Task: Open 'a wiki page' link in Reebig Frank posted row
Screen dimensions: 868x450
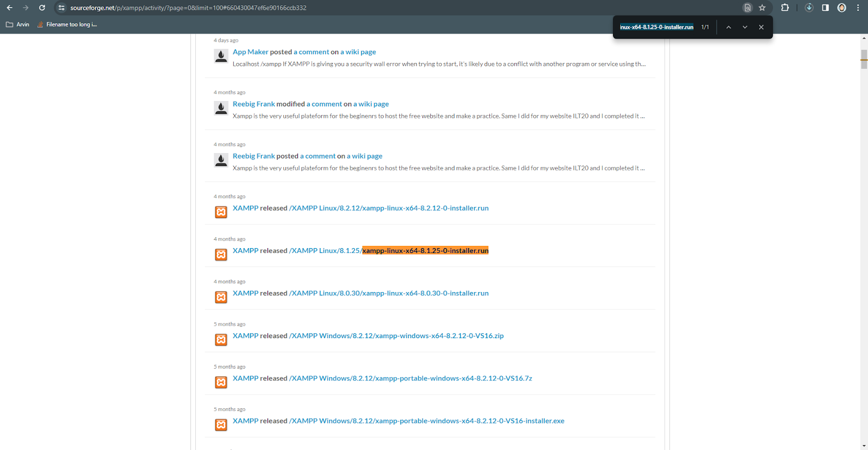Action: tap(365, 156)
